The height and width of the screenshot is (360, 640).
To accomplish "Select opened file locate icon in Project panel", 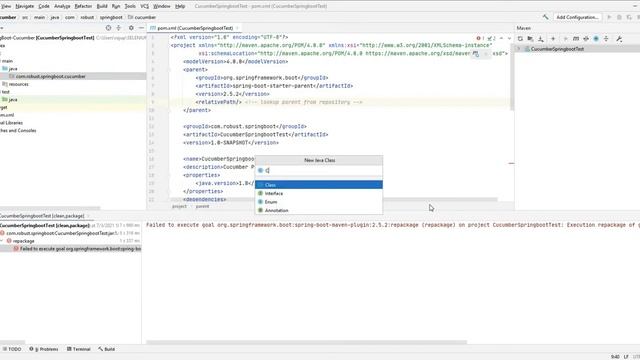I will click(108, 28).
